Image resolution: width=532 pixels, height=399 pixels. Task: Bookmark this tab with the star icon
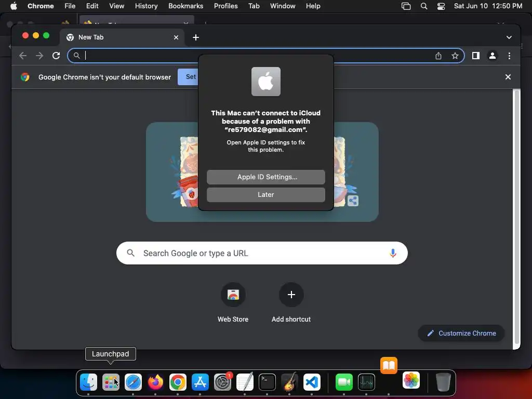point(455,56)
